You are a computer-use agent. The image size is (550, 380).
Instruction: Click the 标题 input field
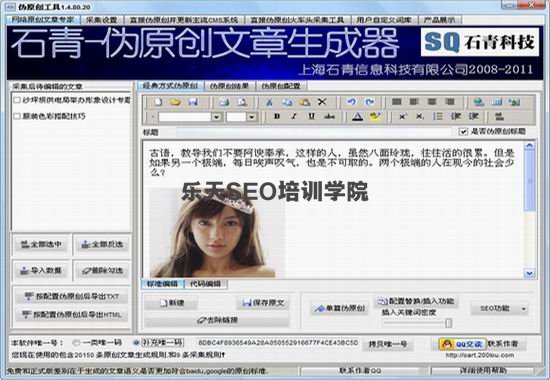(314, 132)
